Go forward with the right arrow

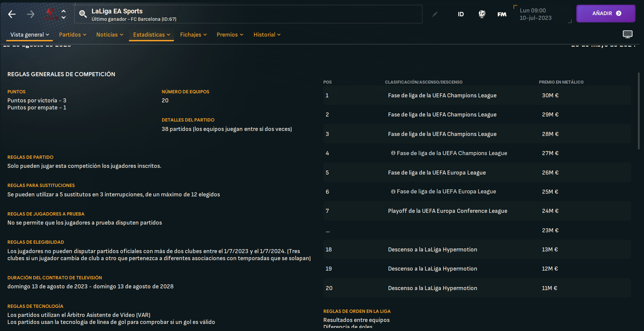[x=31, y=14]
